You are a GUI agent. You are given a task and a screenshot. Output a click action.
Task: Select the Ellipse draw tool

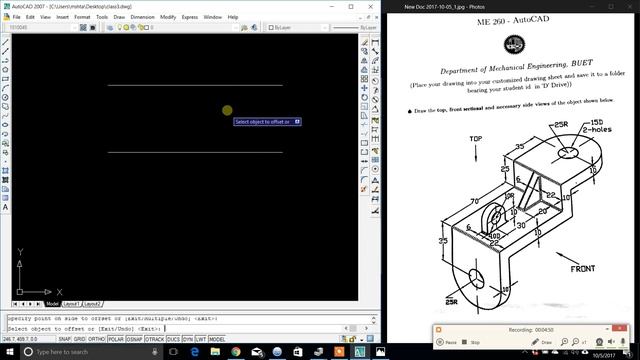5,125
